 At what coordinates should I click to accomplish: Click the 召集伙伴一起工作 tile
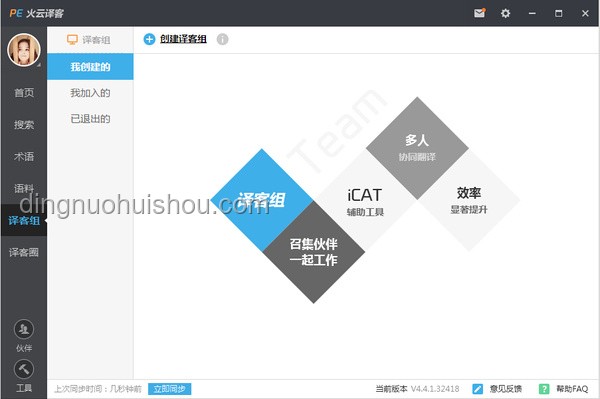click(x=314, y=252)
